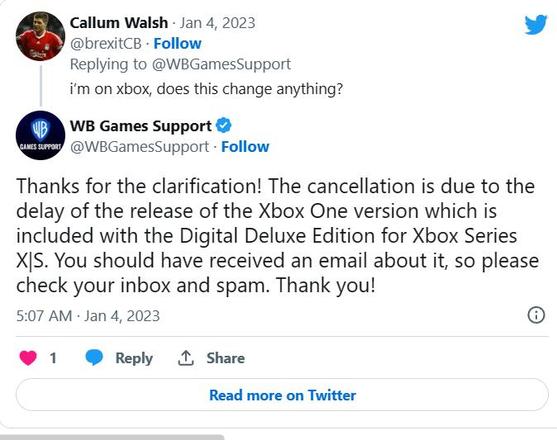Click the @brexitCB handle

click(x=106, y=44)
